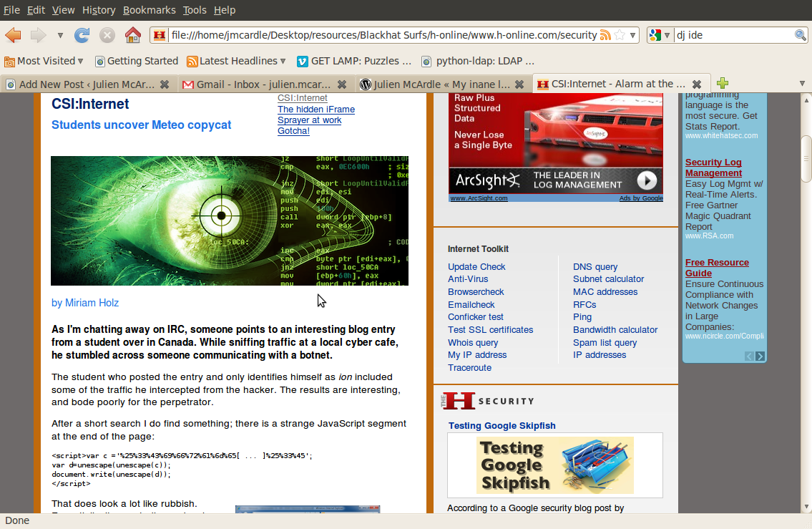Click author link 'by Miriam Holz'
The height and width of the screenshot is (529, 812).
85,303
